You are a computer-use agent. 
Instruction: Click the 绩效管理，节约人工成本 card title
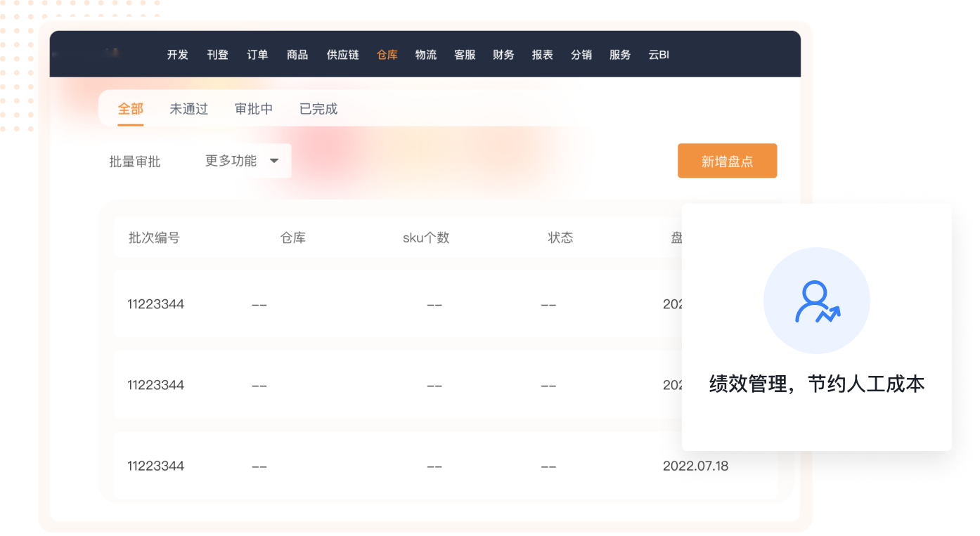coord(816,384)
